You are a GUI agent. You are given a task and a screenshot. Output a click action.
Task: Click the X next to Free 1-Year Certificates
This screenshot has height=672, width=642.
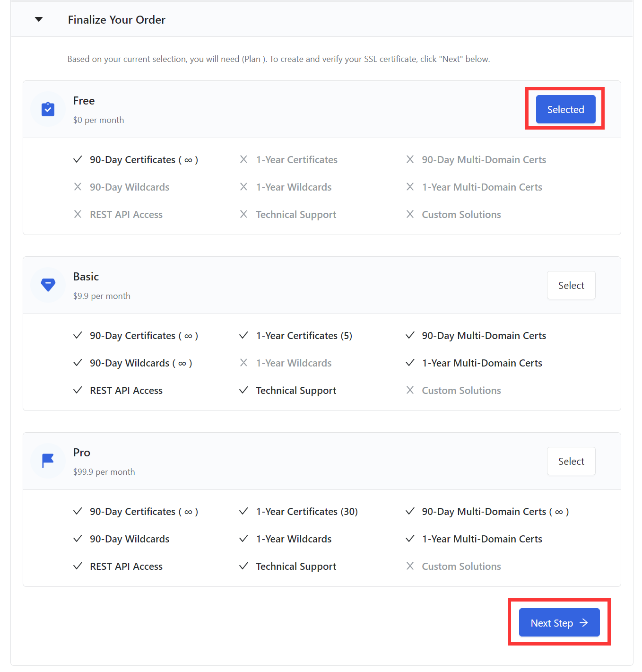click(243, 159)
